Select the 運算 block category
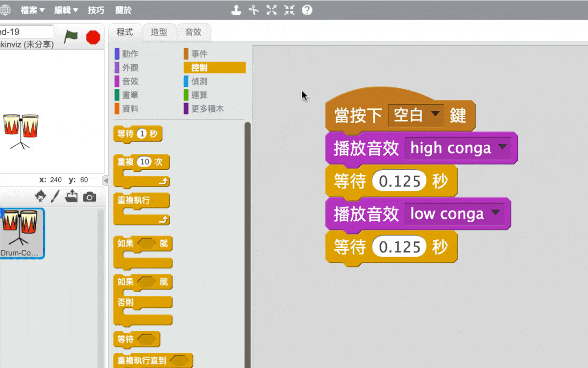 199,95
